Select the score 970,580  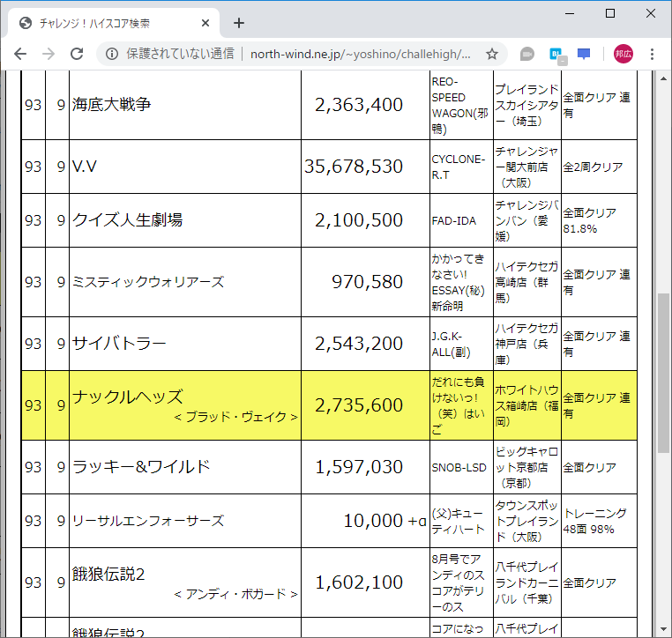point(367,282)
